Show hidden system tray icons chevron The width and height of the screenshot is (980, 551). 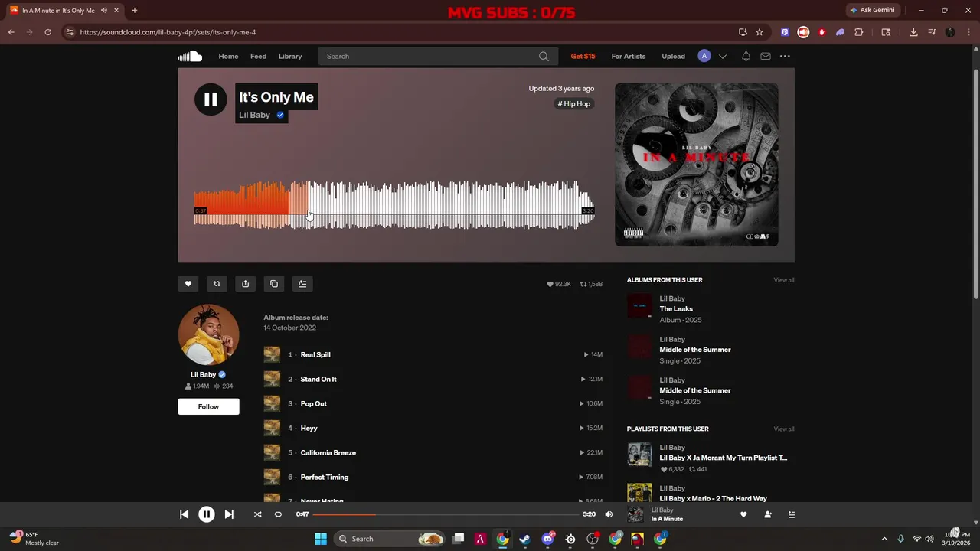point(884,539)
